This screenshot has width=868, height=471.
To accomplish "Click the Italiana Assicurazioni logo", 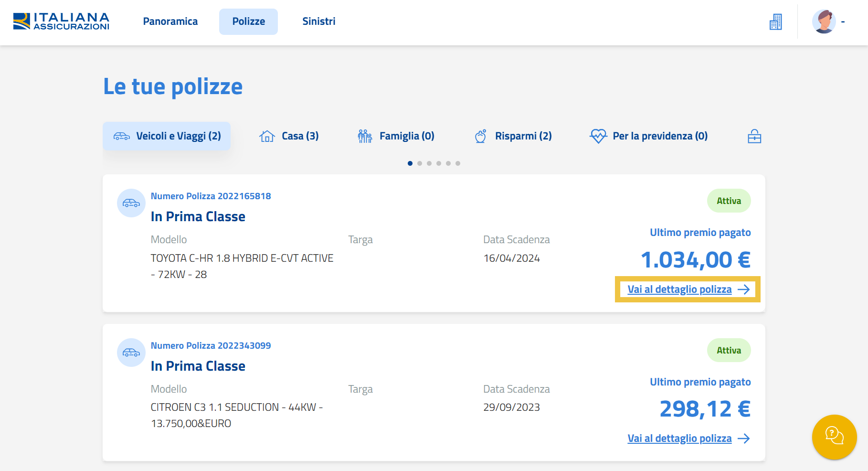I will pyautogui.click(x=61, y=21).
